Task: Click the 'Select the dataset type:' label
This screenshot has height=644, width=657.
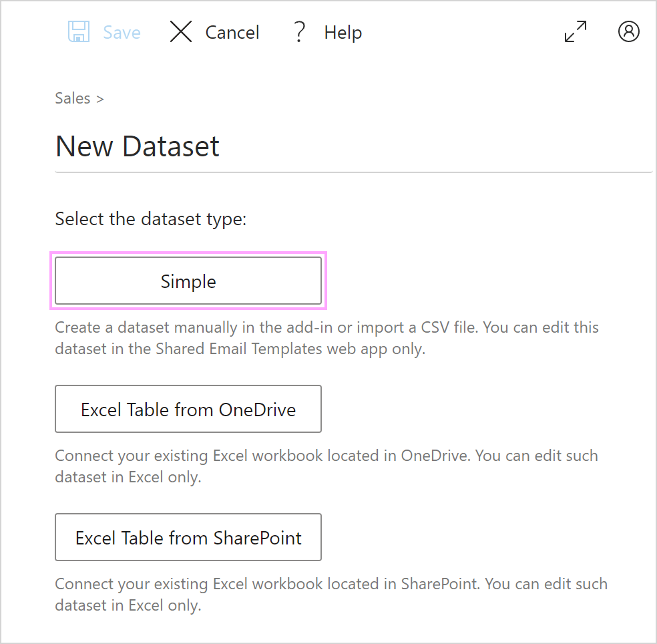Action: [151, 219]
